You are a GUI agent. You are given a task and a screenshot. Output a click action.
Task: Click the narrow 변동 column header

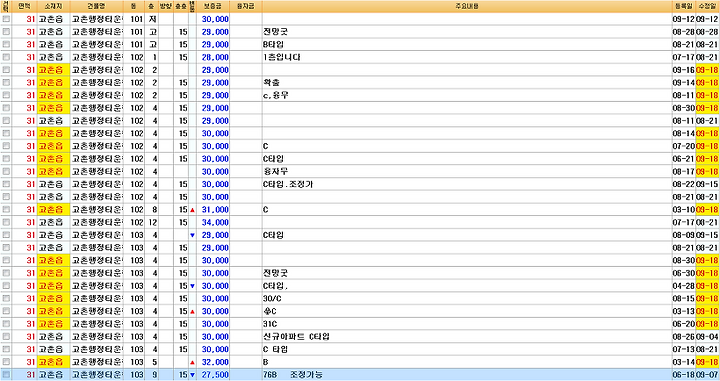[192, 6]
